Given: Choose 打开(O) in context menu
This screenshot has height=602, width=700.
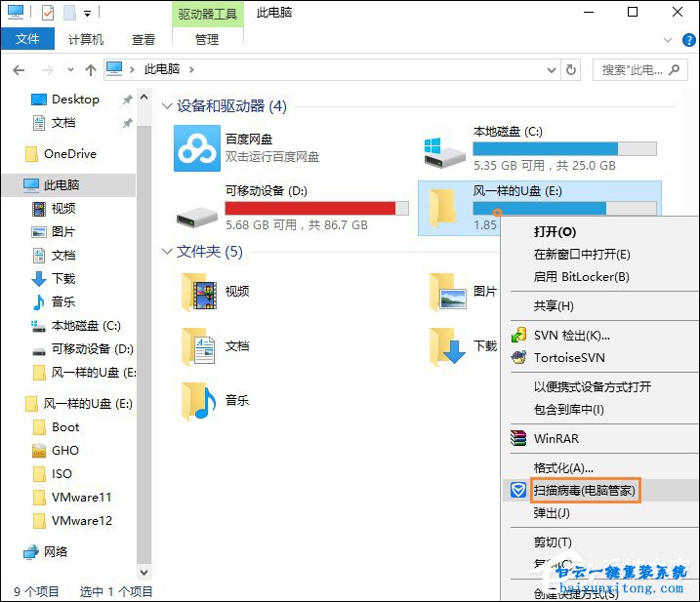Looking at the screenshot, I should 555,231.
